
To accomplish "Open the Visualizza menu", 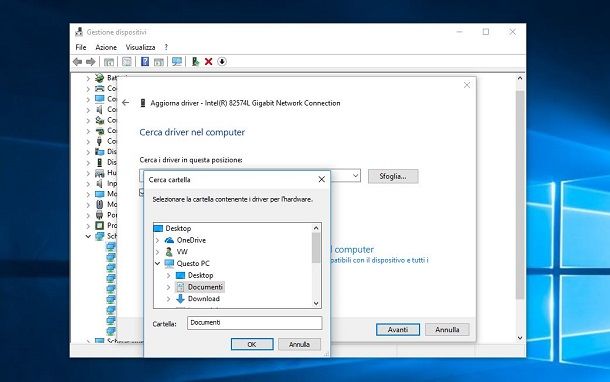I will pyautogui.click(x=140, y=47).
